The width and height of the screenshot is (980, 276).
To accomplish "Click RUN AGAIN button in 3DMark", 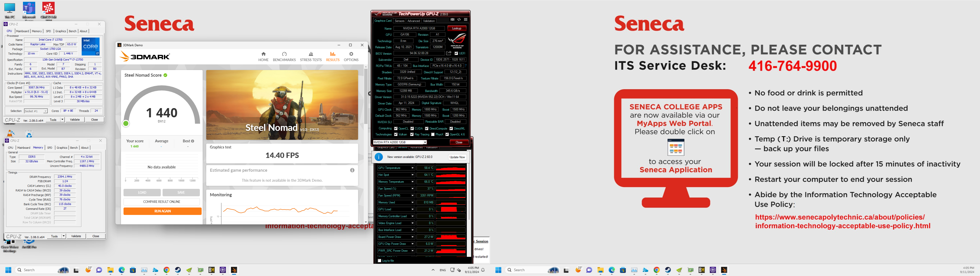I will coord(163,211).
